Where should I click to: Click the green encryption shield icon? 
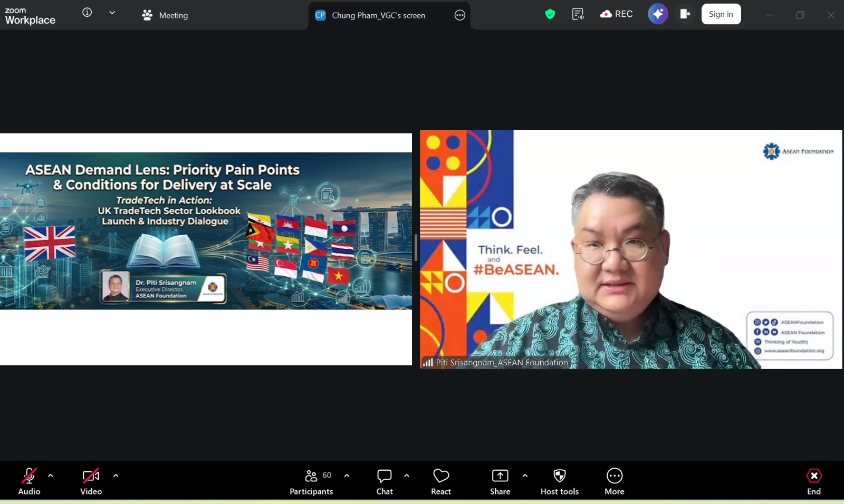point(550,14)
